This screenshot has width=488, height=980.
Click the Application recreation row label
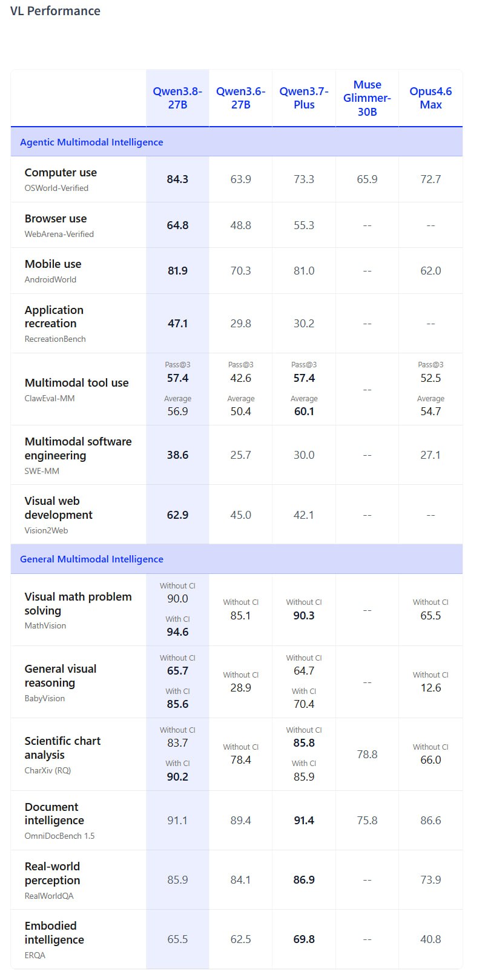[54, 316]
